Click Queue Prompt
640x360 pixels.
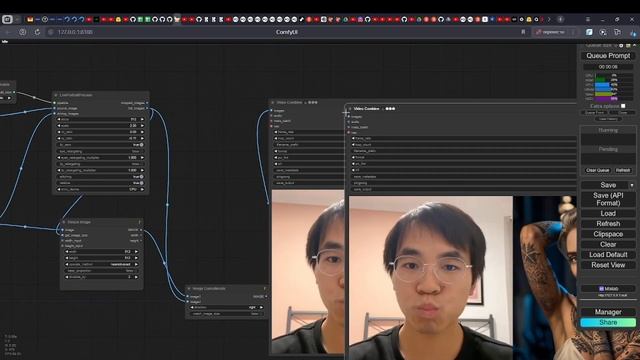608,56
